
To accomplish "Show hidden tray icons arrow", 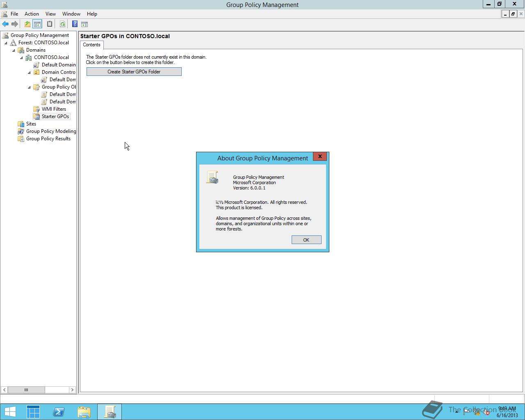I will [457, 411].
